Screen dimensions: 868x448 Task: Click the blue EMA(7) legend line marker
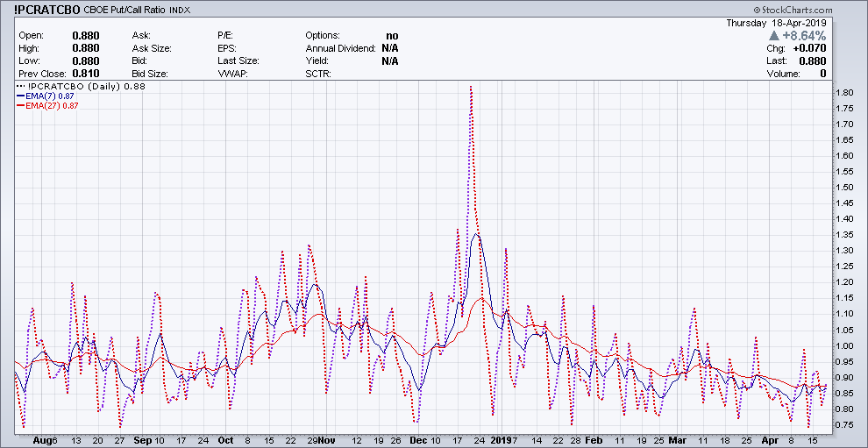tap(20, 96)
